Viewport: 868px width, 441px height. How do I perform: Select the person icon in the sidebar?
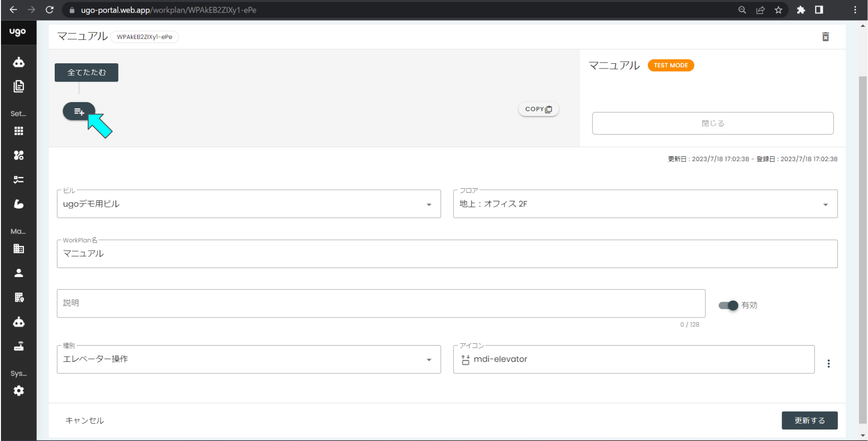click(19, 272)
